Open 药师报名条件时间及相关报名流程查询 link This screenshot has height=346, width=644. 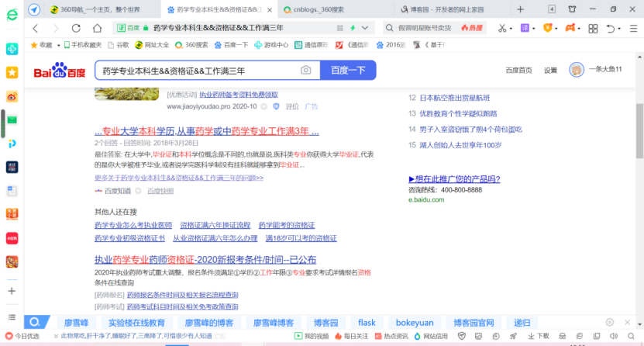click(x=183, y=295)
